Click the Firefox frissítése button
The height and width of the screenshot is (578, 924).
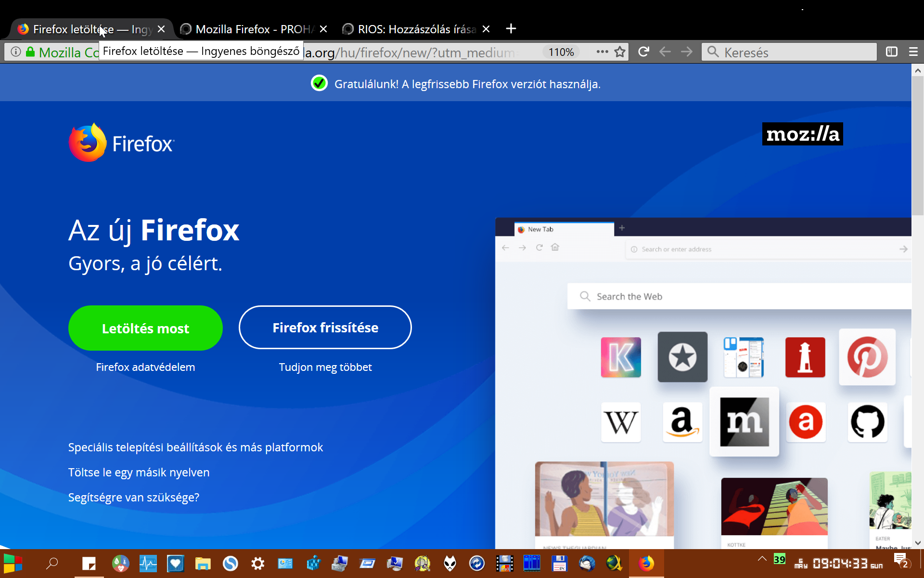[325, 328]
